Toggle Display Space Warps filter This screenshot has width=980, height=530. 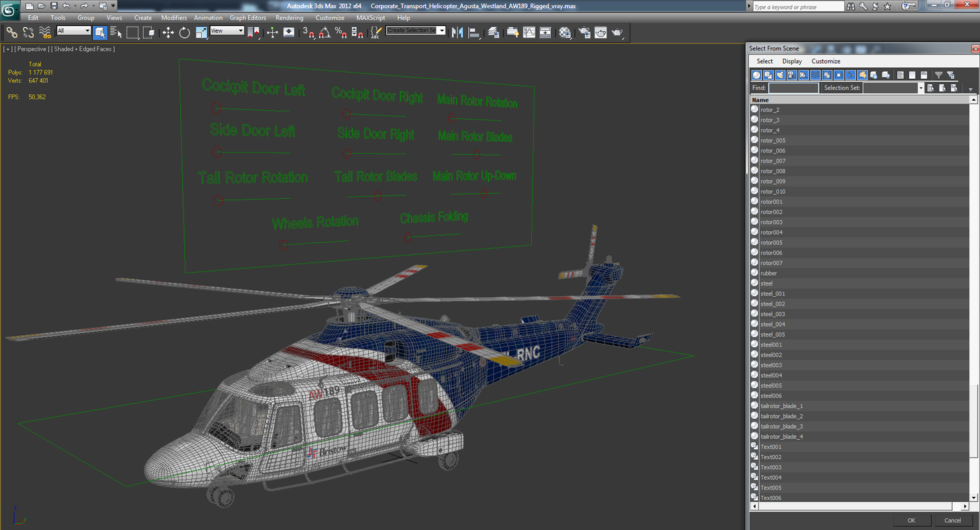point(815,75)
